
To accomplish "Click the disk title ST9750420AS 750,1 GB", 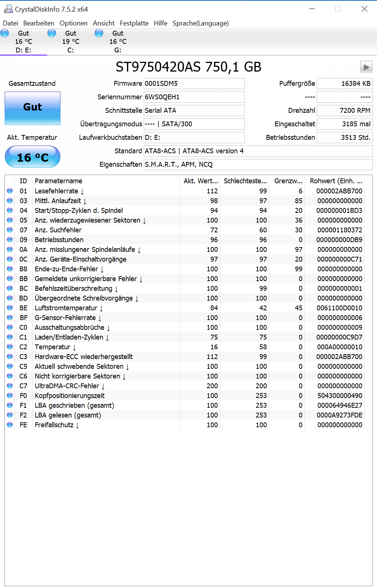I will [x=188, y=67].
